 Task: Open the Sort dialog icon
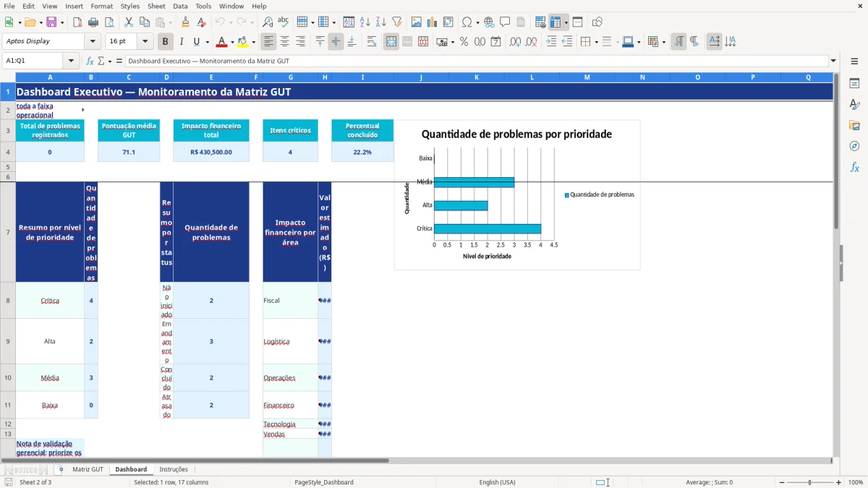click(x=349, y=22)
